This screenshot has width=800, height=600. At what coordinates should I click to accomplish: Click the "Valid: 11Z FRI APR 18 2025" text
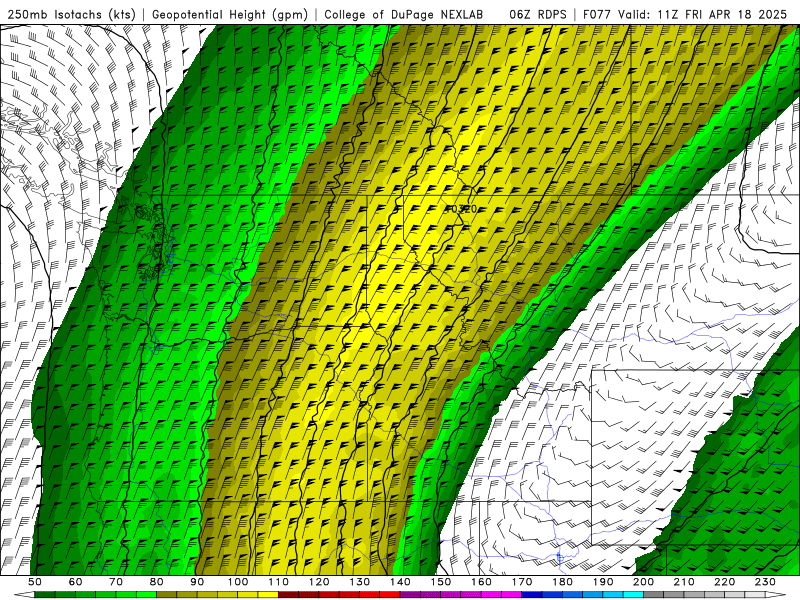point(703,14)
